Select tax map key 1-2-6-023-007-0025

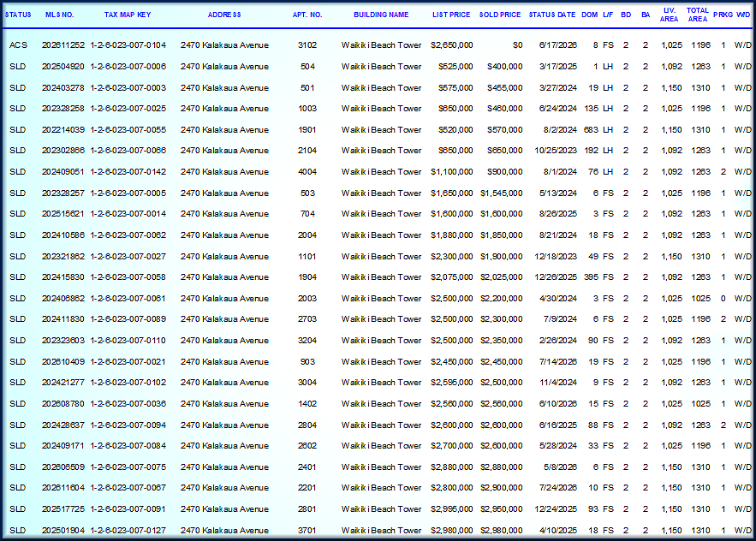coord(128,109)
